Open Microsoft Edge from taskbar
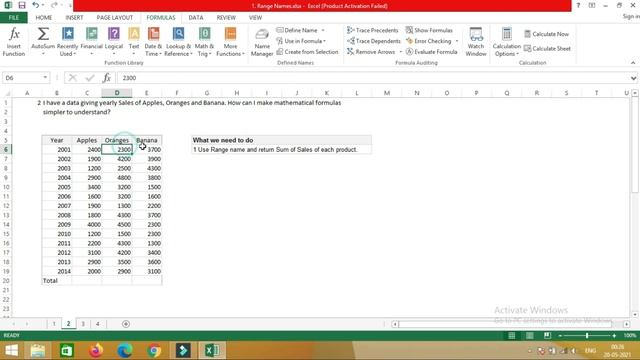Screen dimensions: 640x360 (125, 351)
